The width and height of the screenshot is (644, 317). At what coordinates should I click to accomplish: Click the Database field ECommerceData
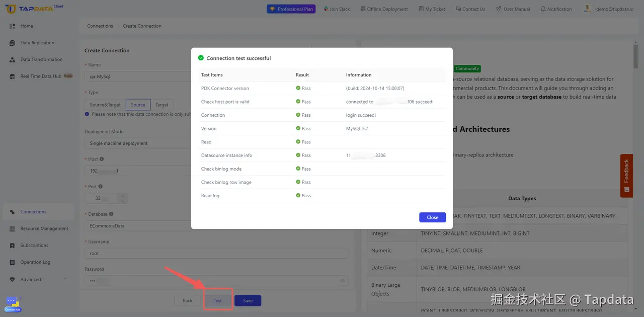(138, 226)
